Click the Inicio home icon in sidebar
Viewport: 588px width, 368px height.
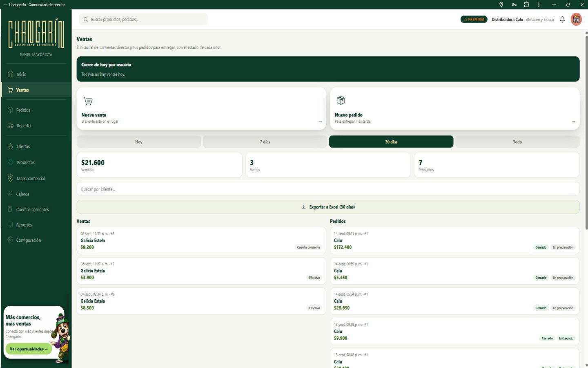(11, 74)
